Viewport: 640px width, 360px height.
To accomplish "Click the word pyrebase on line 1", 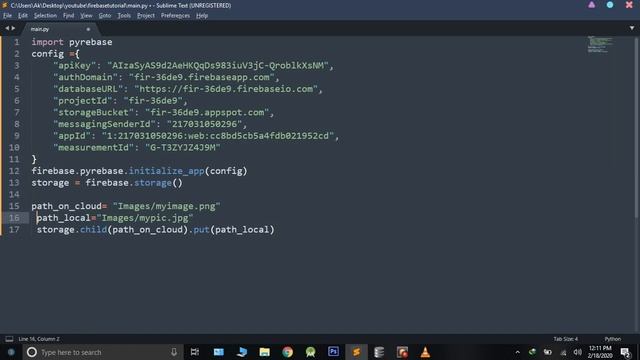I will [91, 42].
